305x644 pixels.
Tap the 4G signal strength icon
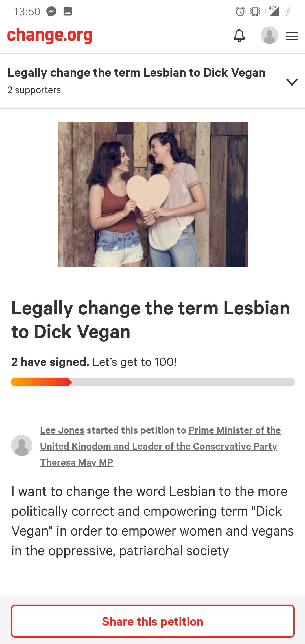pyautogui.click(x=273, y=11)
